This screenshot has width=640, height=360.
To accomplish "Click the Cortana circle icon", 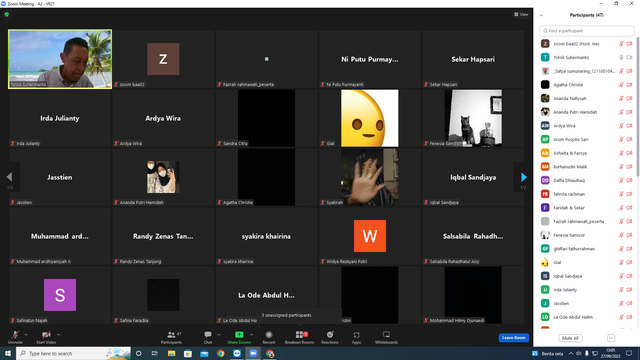I will (138, 353).
